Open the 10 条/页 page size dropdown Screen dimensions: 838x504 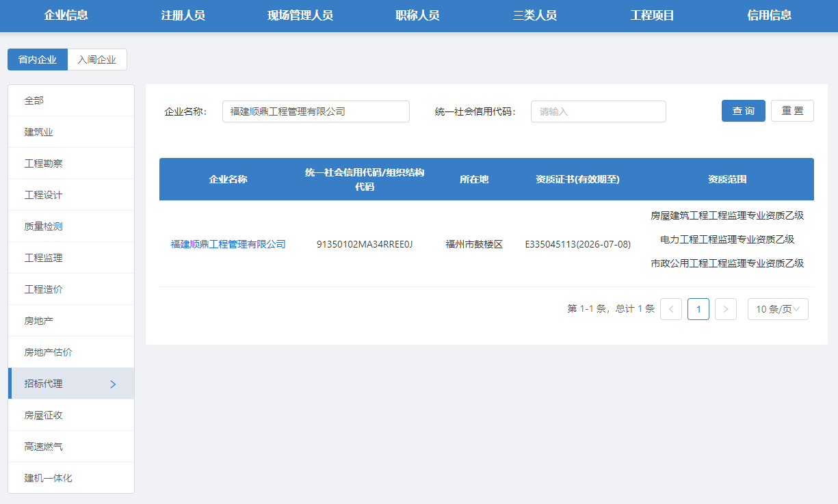pyautogui.click(x=777, y=309)
